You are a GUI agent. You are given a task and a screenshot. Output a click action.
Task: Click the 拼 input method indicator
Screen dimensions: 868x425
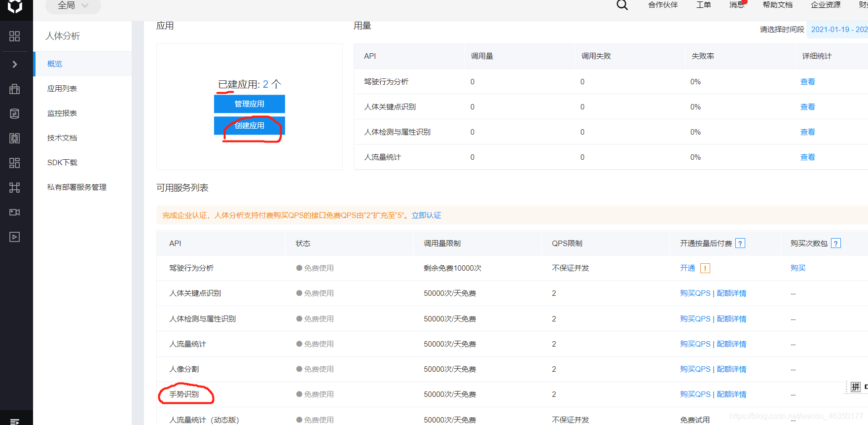pyautogui.click(x=856, y=387)
